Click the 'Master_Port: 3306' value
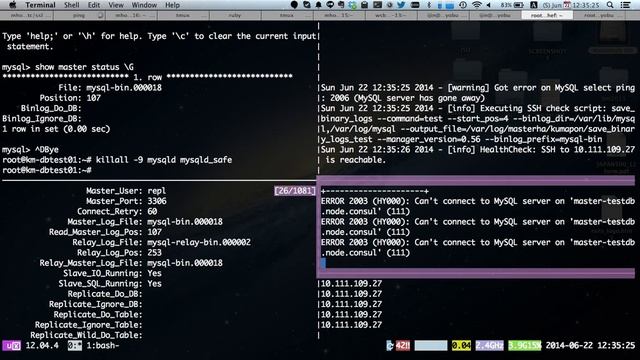640x360 pixels. coord(156,201)
